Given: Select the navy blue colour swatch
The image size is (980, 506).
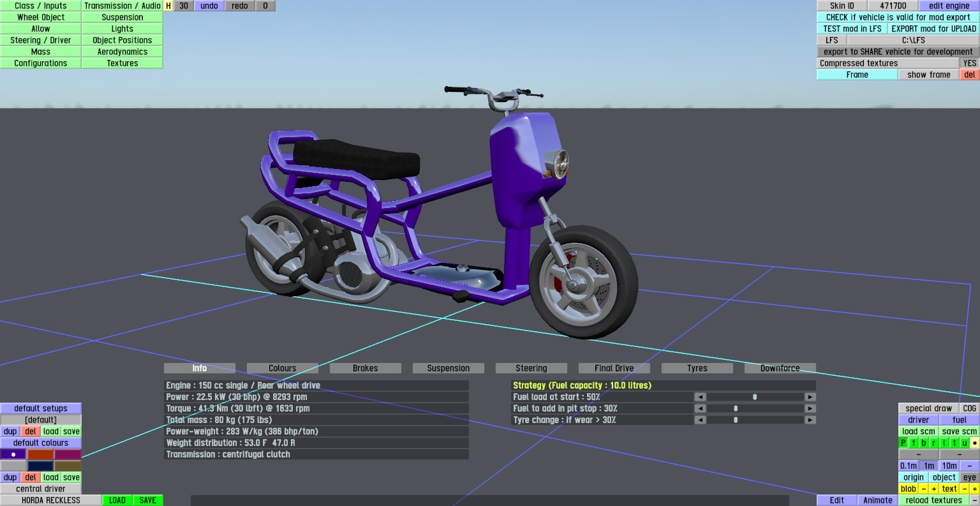Looking at the screenshot, I should (40, 466).
